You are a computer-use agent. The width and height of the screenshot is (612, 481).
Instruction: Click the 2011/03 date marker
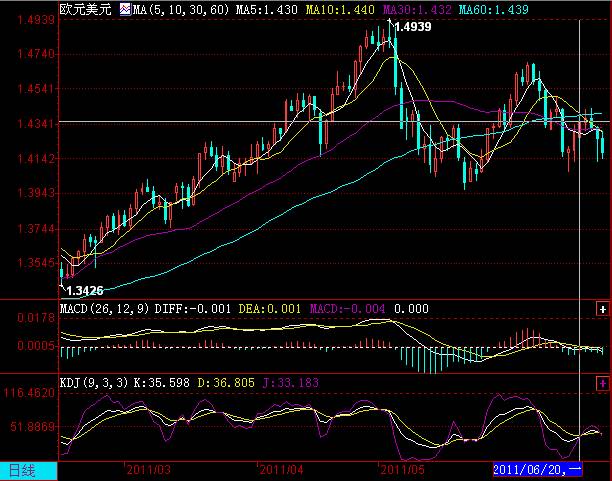pyautogui.click(x=149, y=470)
